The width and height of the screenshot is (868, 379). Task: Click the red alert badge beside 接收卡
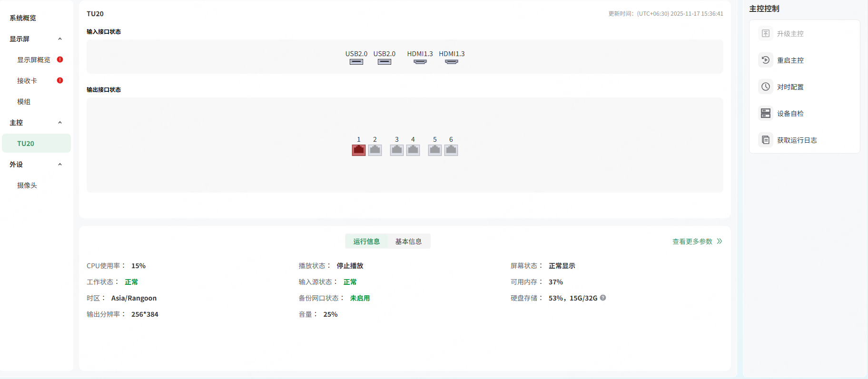pos(60,81)
